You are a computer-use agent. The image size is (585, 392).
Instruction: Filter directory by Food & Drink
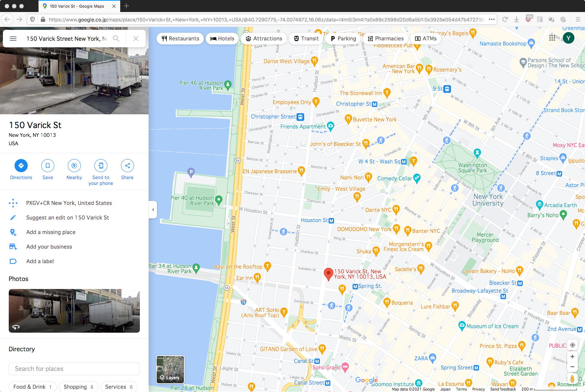point(33,387)
